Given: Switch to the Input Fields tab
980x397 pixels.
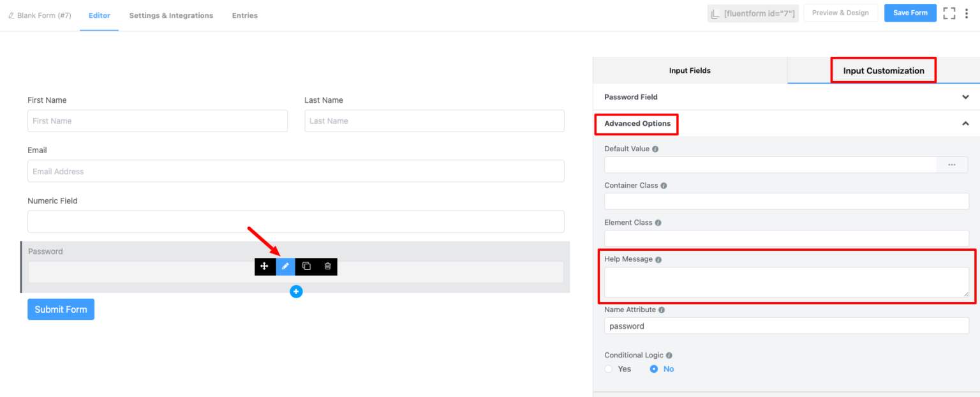Looking at the screenshot, I should click(690, 70).
